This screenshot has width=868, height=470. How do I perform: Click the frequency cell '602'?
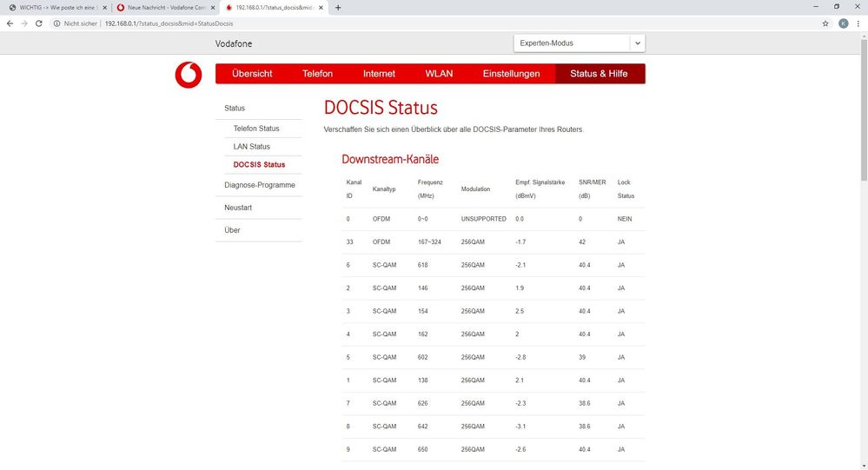click(x=422, y=358)
